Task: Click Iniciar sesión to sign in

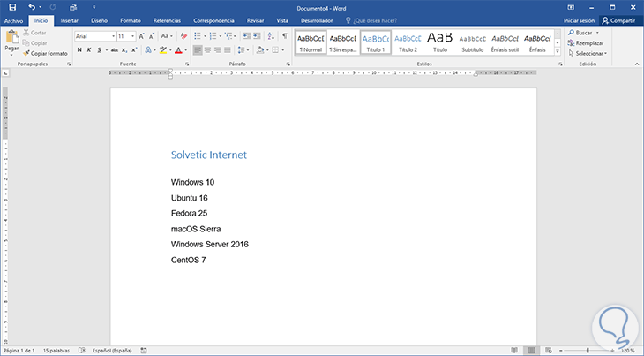Action: coord(579,20)
